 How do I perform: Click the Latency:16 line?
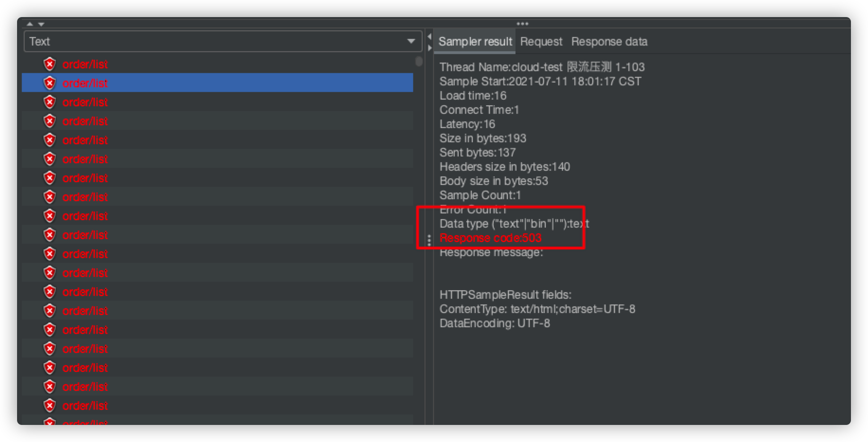467,124
